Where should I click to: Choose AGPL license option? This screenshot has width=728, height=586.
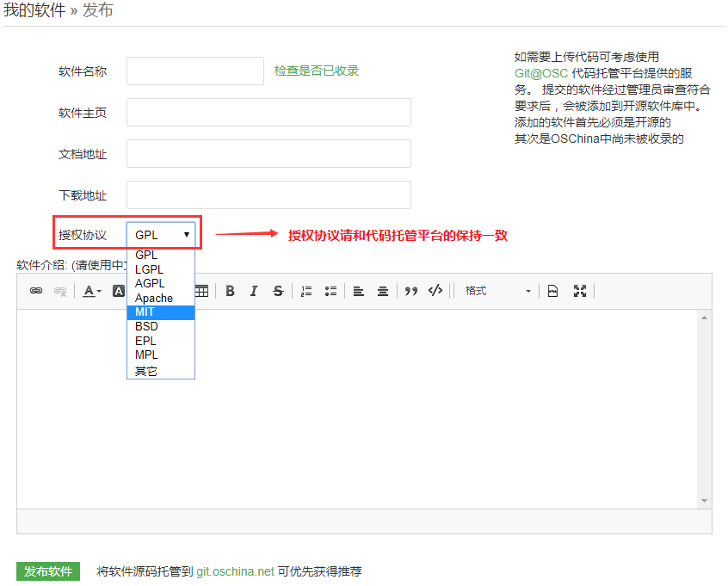pyautogui.click(x=161, y=283)
